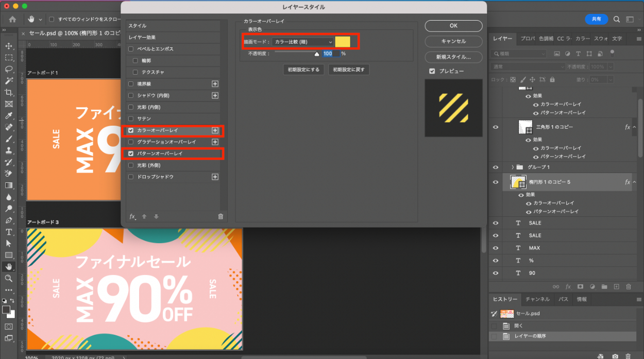644x359 pixels.
Task: Select the Crop tool
Action: (9, 92)
